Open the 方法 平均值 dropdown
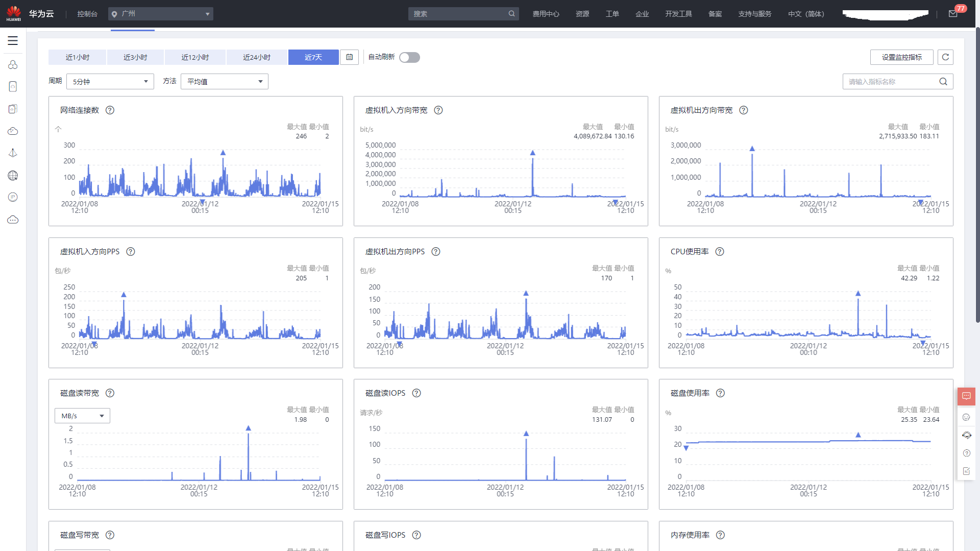 (x=225, y=82)
